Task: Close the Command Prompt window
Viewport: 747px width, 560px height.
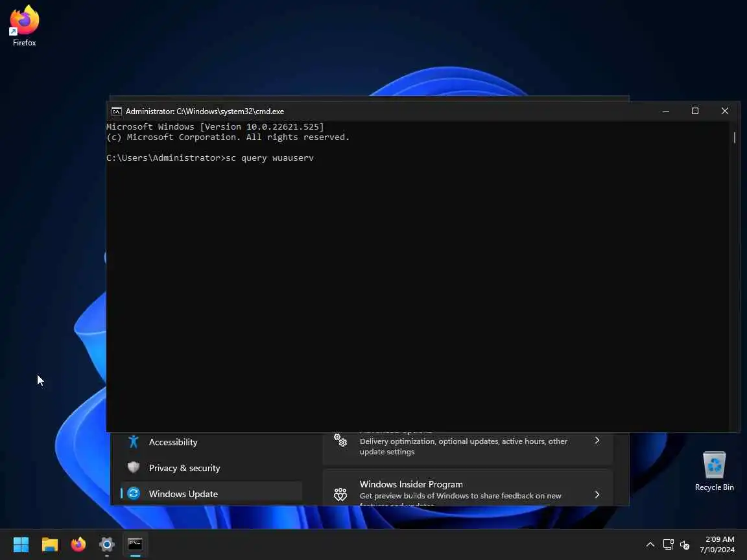Action: tap(724, 111)
